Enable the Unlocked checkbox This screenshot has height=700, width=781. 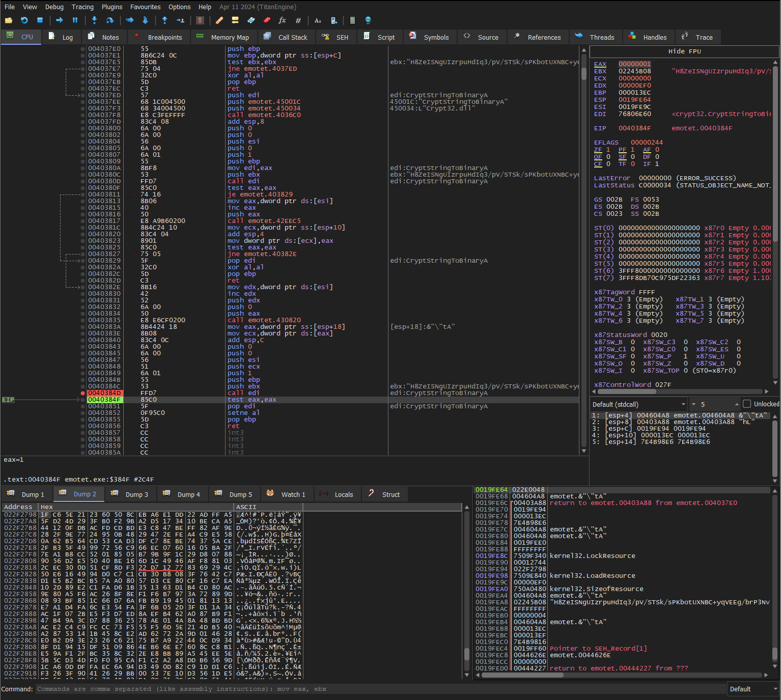[x=747, y=404]
